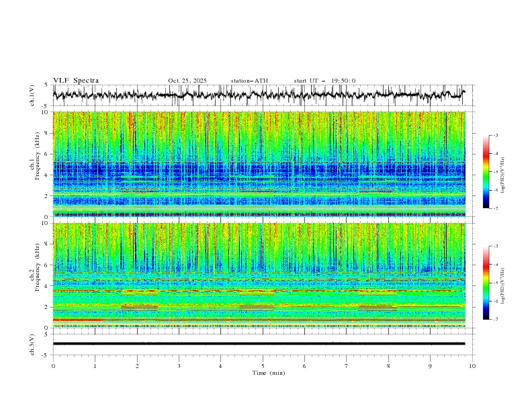Click the 'Time (min)' axis label
This screenshot has height=411, width=532.
click(x=269, y=373)
